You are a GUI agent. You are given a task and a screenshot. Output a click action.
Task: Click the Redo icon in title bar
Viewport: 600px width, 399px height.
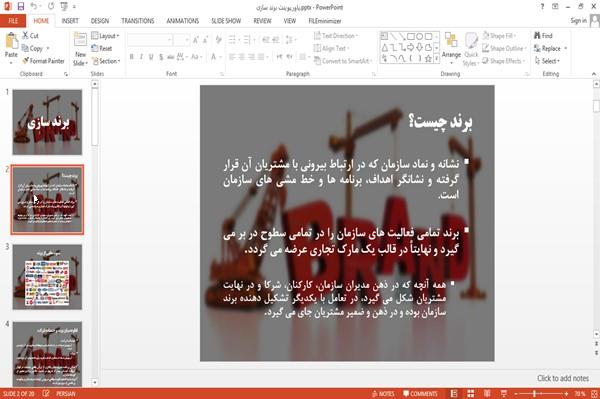[x=51, y=6]
